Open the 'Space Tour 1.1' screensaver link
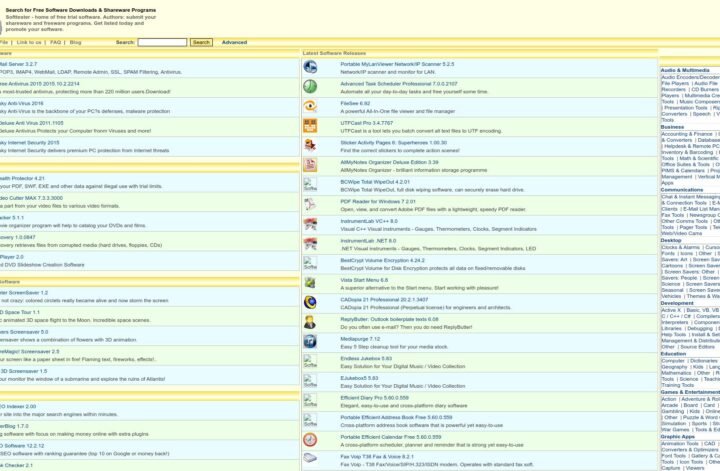This screenshot has height=471, width=720. [20, 313]
